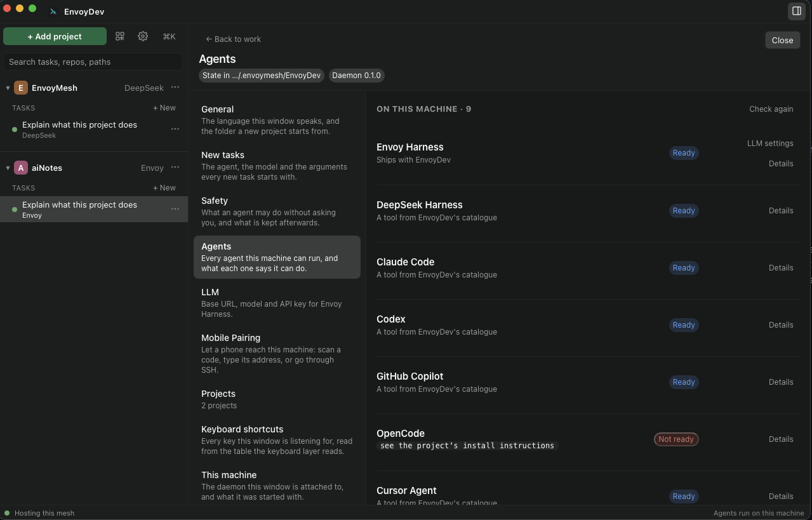Click the Ready badge for Claude Code
Image resolution: width=812 pixels, height=520 pixels.
coord(684,268)
